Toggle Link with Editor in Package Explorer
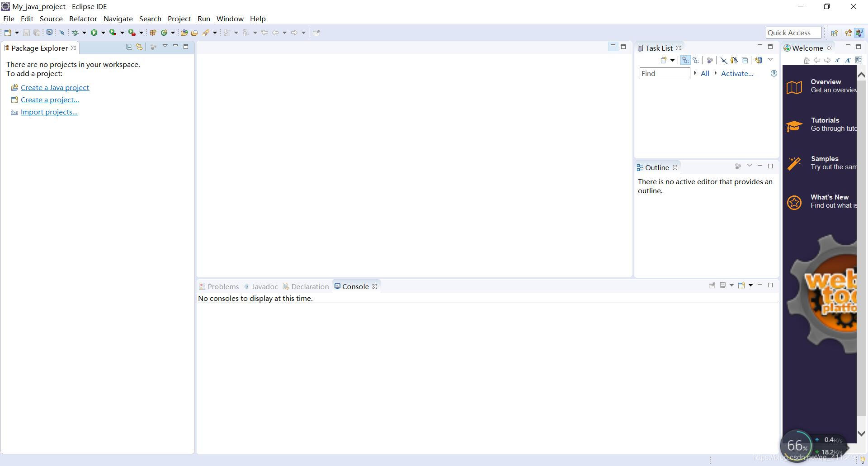868x466 pixels. point(139,47)
